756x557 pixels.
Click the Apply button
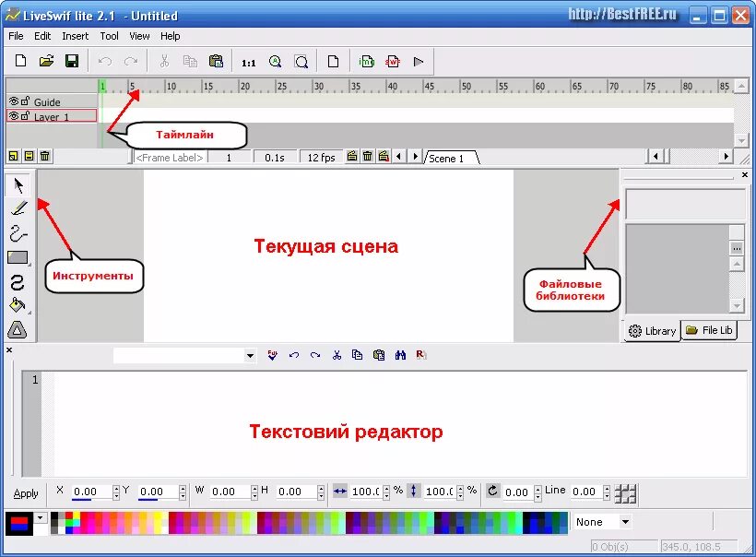26,493
